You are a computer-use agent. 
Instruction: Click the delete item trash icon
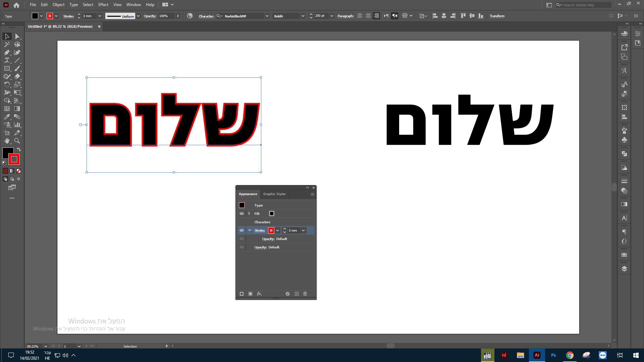tap(305, 294)
